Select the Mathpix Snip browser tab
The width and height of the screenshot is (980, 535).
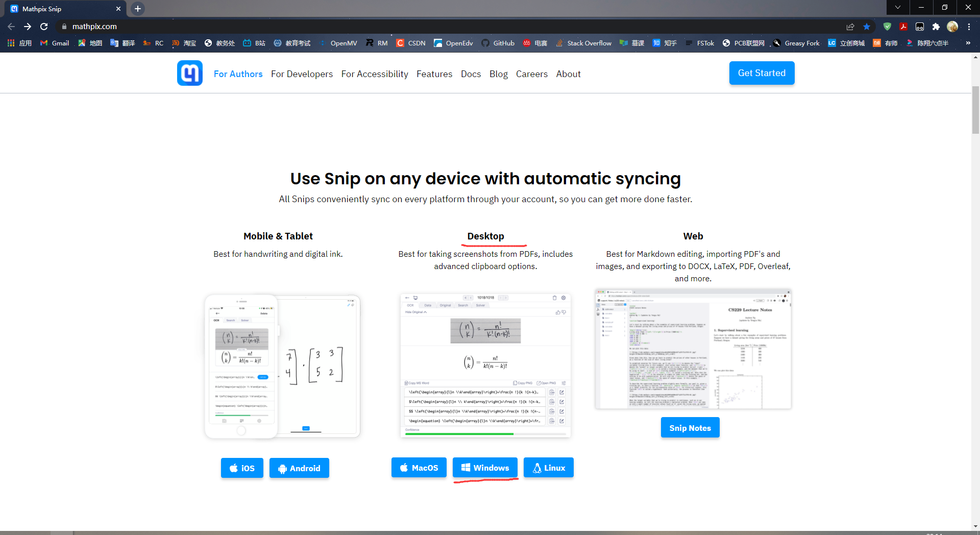pyautogui.click(x=66, y=9)
